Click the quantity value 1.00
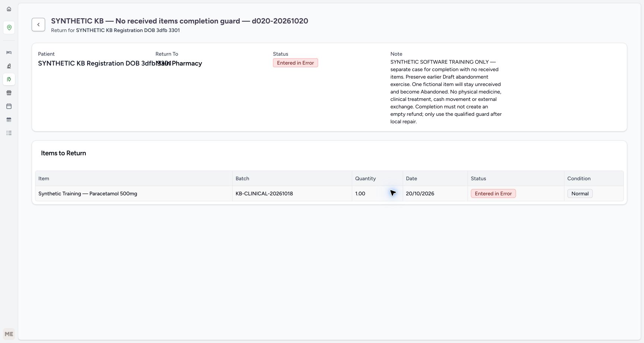The width and height of the screenshot is (644, 343). click(x=360, y=194)
